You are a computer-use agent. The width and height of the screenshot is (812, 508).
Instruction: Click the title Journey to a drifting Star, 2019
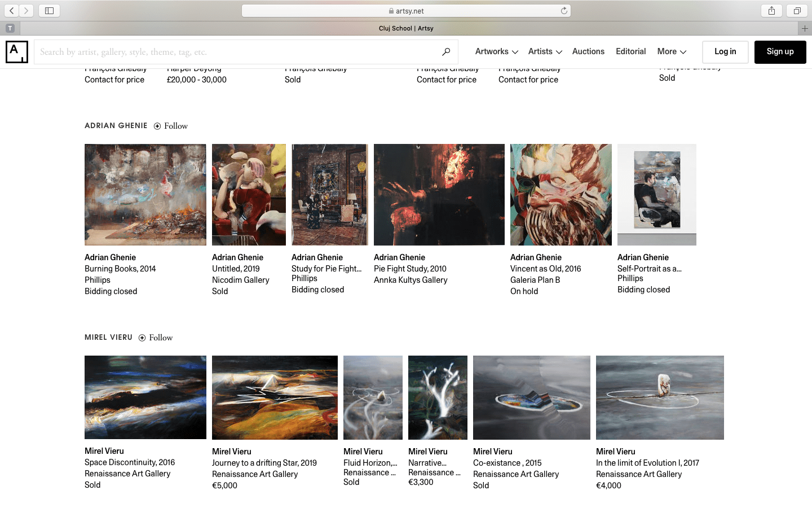click(264, 463)
